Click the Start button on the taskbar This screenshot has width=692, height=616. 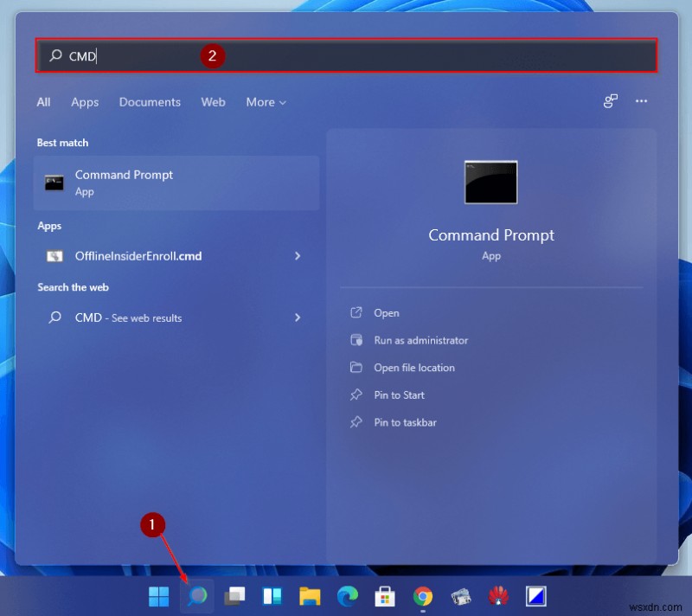pyautogui.click(x=158, y=596)
